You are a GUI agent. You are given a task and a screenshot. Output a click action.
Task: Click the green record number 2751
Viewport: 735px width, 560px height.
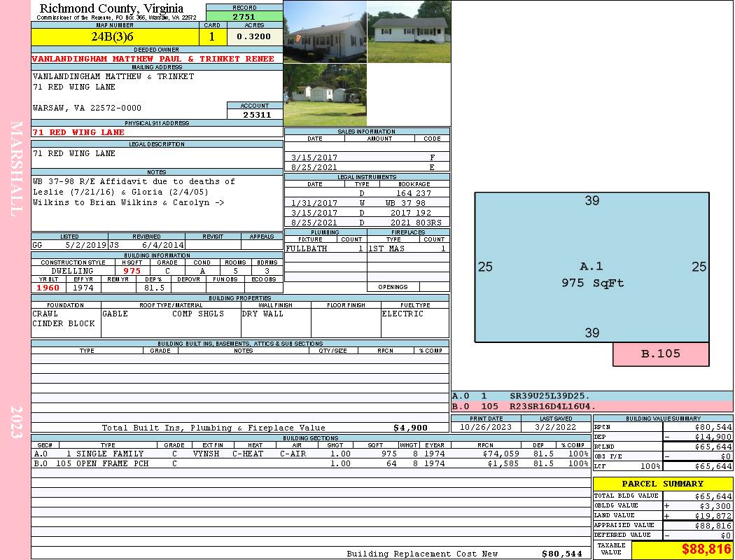(244, 16)
